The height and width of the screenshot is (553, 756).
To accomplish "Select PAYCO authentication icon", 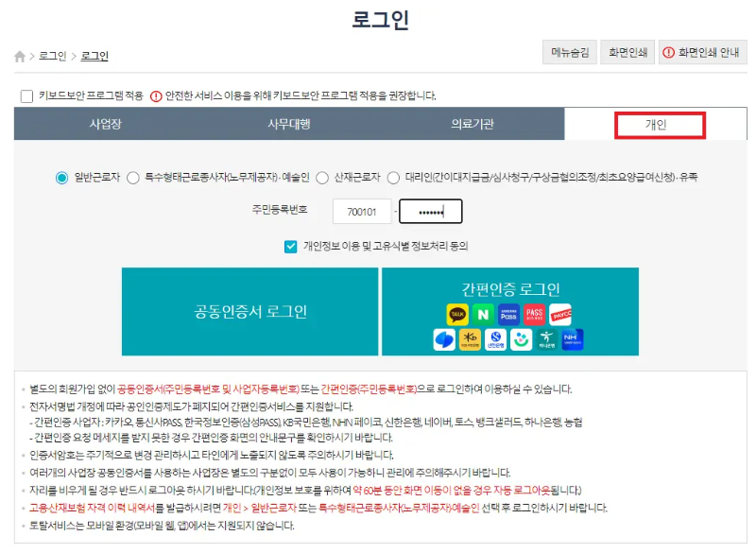I will pos(561,315).
